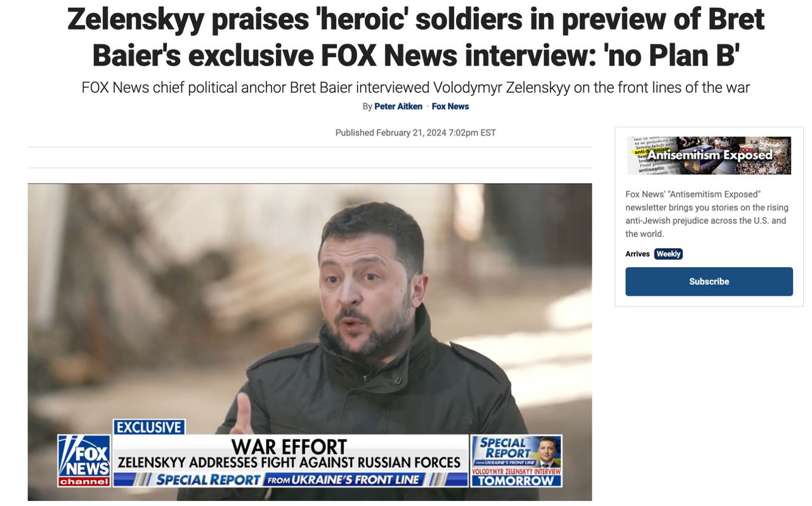Viewport: 812px width, 506px height.
Task: Click the Fox News byline link
Action: coord(450,106)
